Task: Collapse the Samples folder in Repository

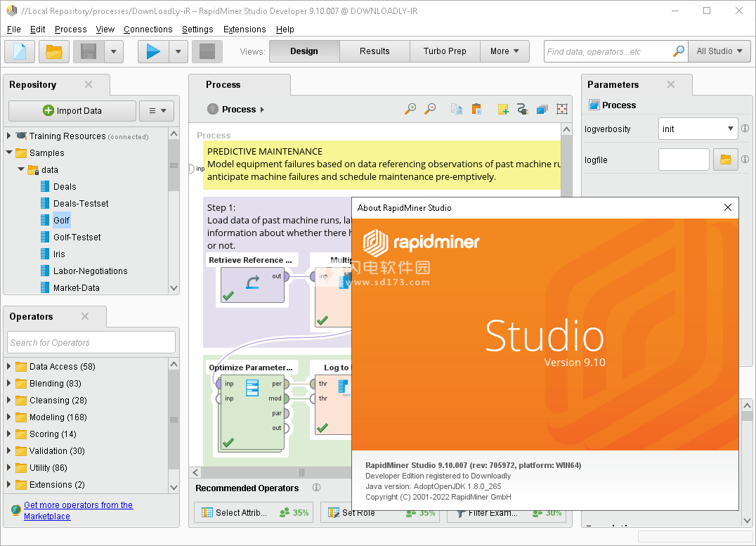Action: tap(9, 152)
